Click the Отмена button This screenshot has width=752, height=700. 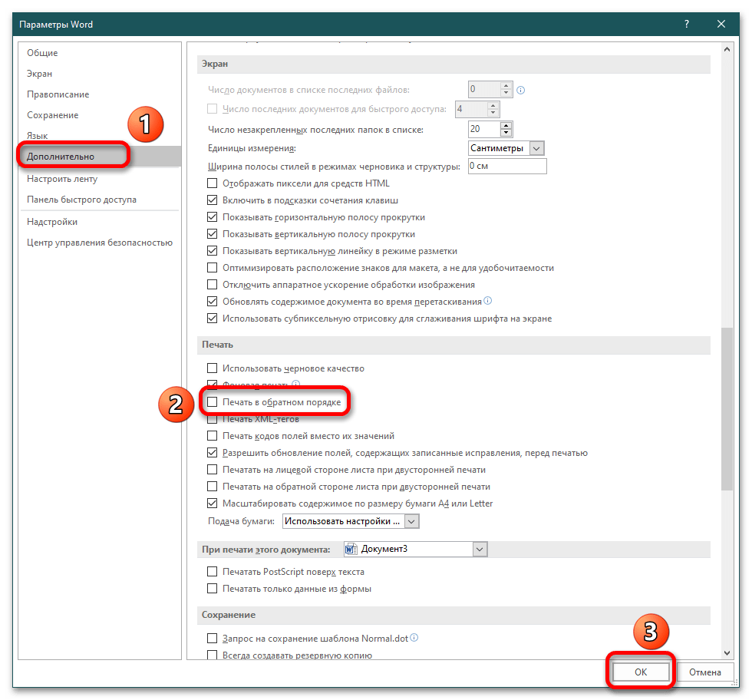[704, 672]
